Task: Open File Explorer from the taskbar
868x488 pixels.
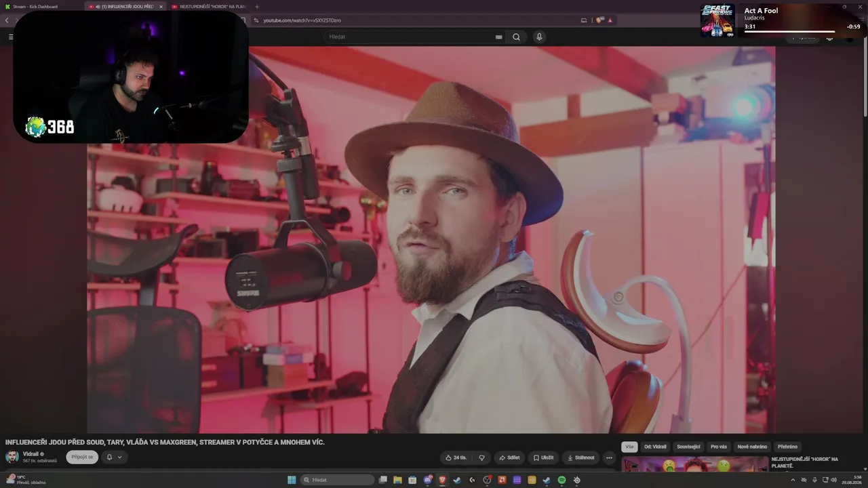Action: click(397, 480)
